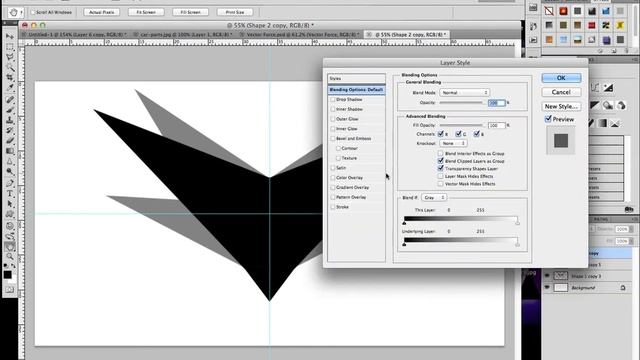Select the Type tool
This screenshot has height=360, width=640.
tap(10, 194)
